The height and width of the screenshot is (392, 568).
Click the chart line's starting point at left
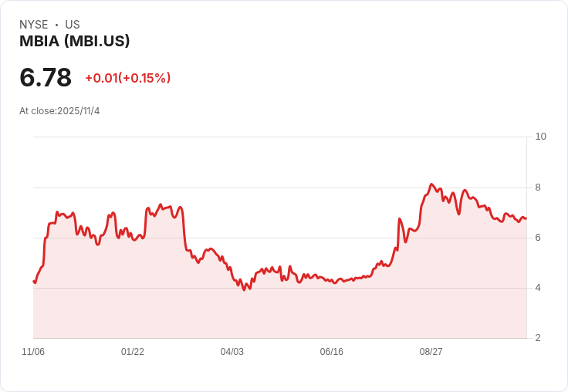[34, 282]
